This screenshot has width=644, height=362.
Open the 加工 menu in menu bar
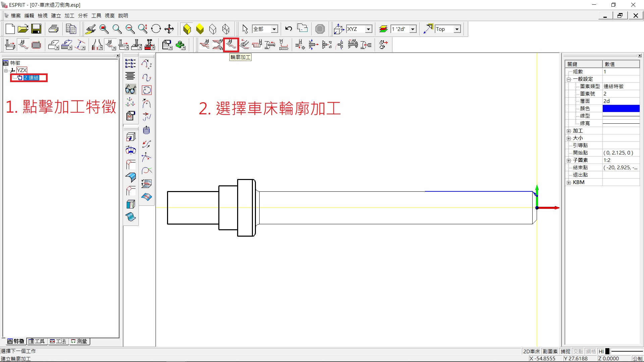click(69, 15)
